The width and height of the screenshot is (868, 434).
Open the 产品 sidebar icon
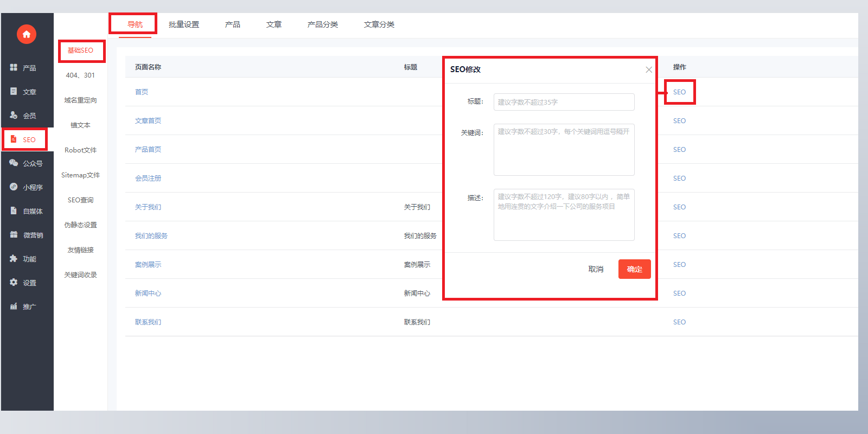pos(14,67)
